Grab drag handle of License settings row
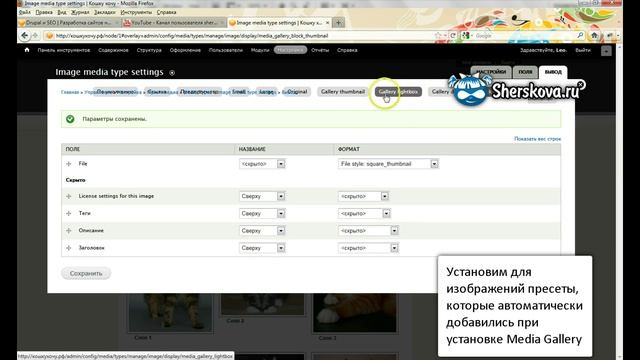This screenshot has width=640, height=360. pos(69,196)
